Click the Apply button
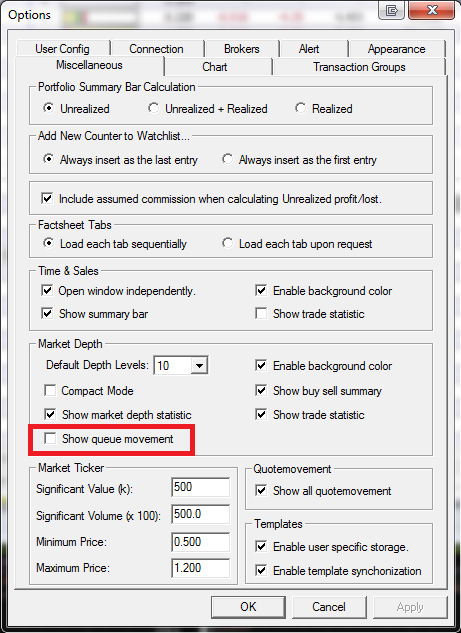The image size is (461, 633). [x=410, y=607]
